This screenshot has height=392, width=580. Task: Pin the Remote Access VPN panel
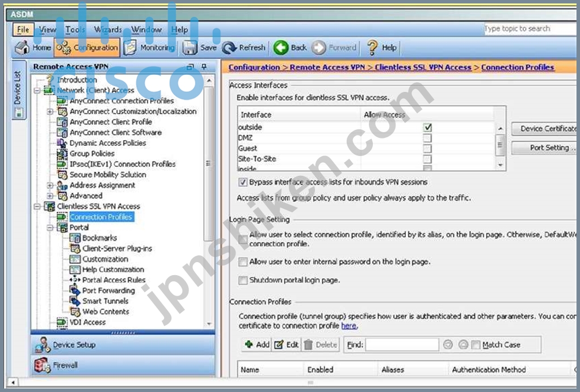204,67
